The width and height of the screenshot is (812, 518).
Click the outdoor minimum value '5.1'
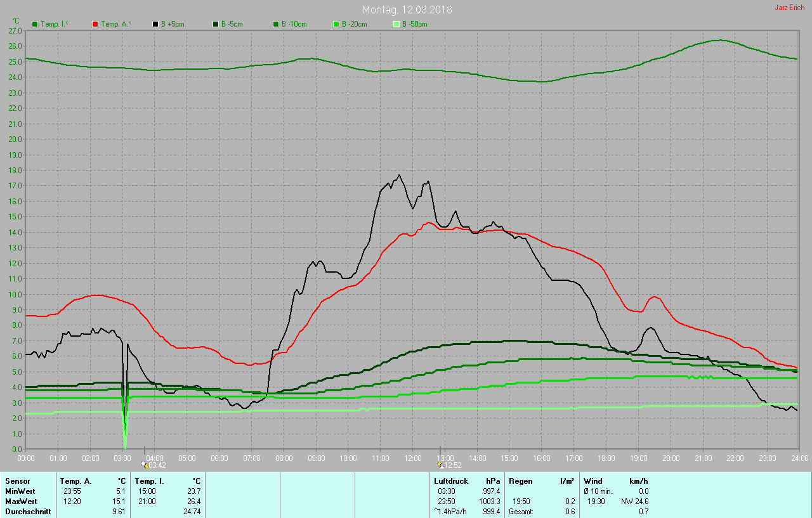[121, 491]
